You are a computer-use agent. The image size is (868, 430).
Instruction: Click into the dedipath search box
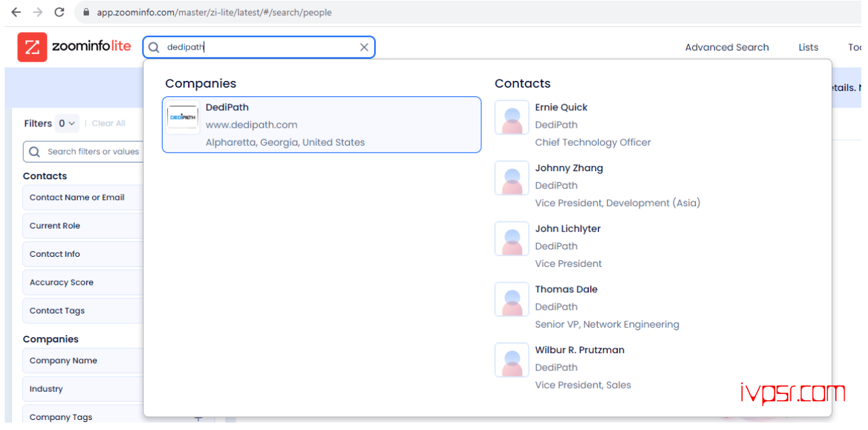259,47
